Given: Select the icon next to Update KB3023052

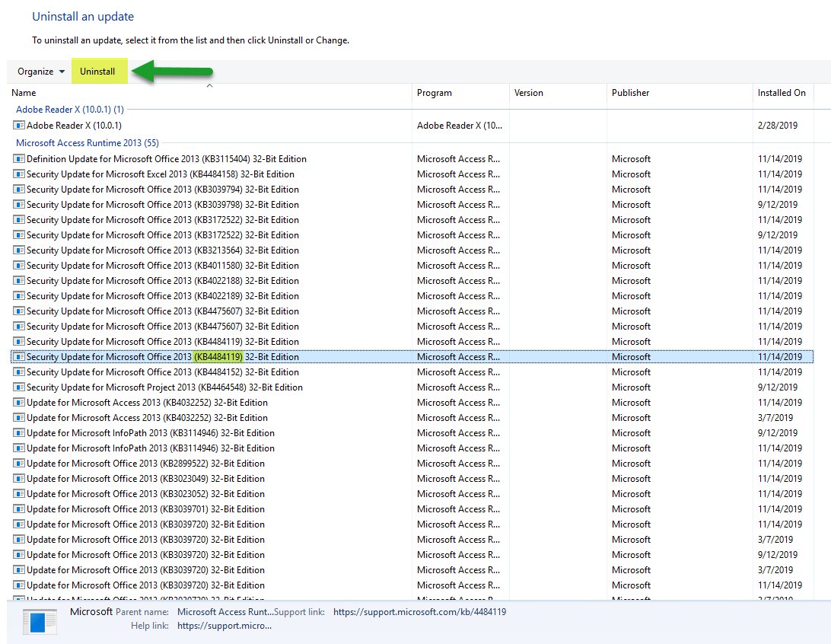Looking at the screenshot, I should tap(18, 494).
